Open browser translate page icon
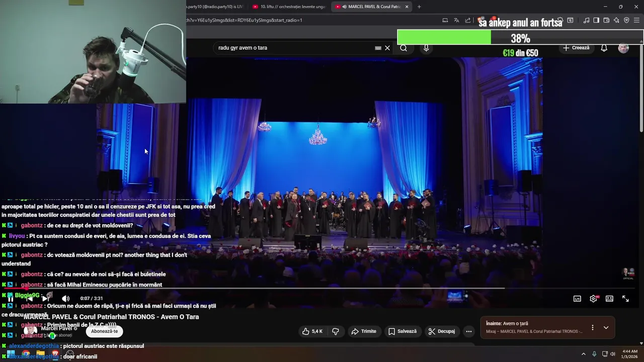 click(456, 20)
